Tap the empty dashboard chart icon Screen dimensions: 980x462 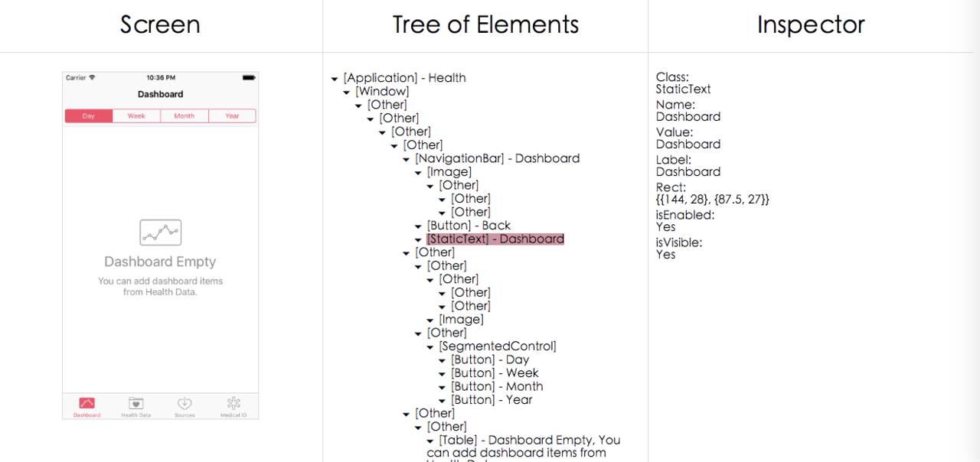click(161, 233)
